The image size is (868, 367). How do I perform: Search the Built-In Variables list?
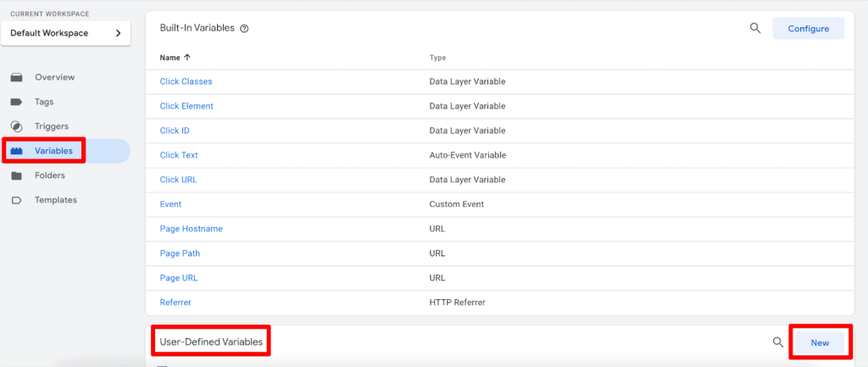(755, 28)
